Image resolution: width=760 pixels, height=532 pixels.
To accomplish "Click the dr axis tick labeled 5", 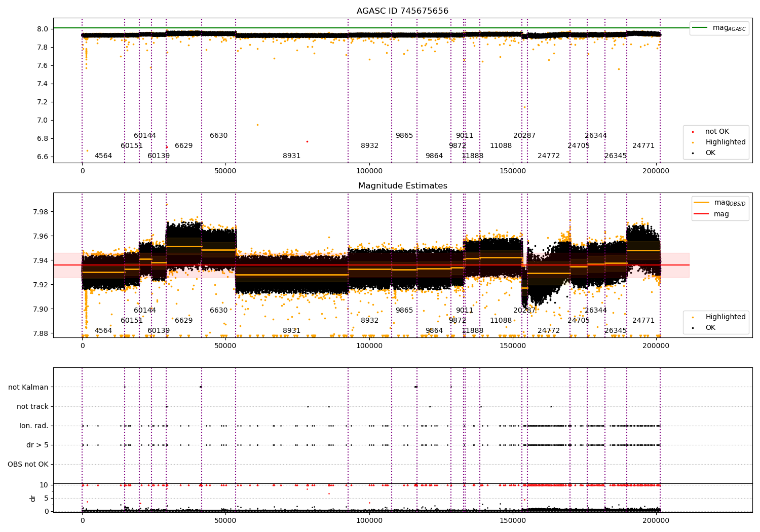I will [x=46, y=499].
